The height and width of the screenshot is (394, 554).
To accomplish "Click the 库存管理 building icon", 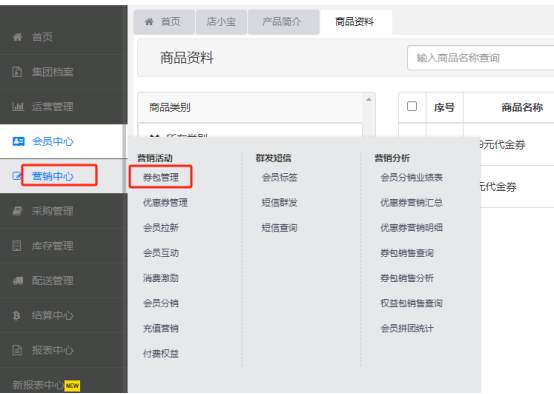I will [17, 246].
